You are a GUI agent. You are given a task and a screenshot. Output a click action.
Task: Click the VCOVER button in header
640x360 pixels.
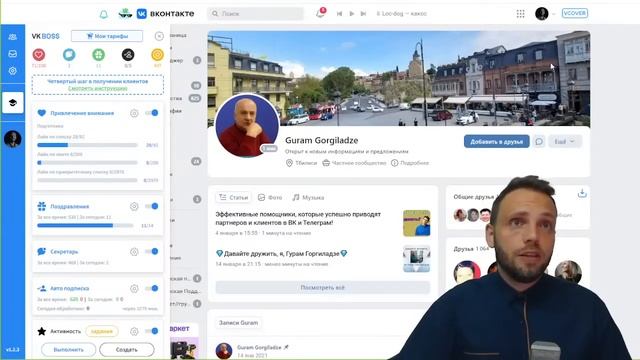pos(575,13)
